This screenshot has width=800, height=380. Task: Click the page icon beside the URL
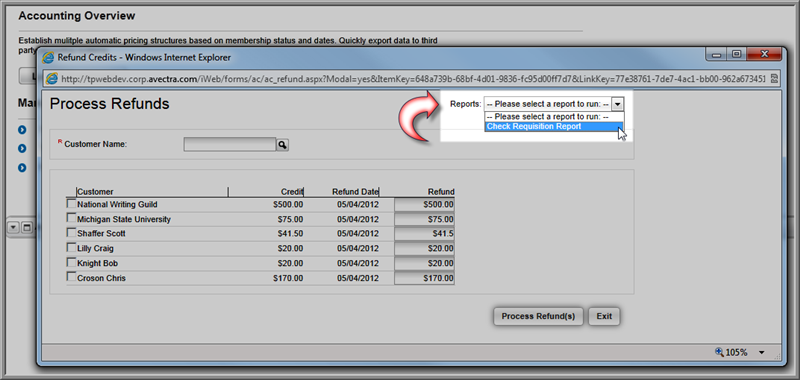click(x=52, y=79)
